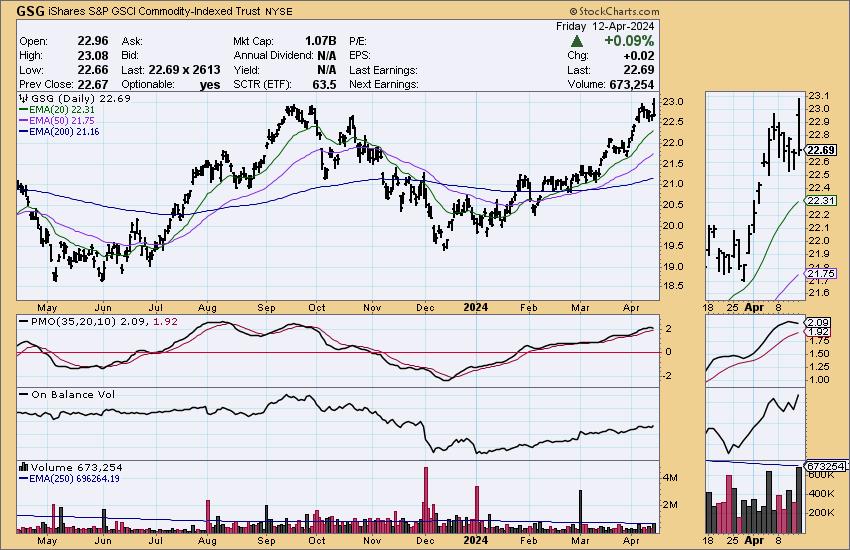Click the 22.69 last price tag on zoom panel
Screen dimensions: 850x550
tap(820, 150)
